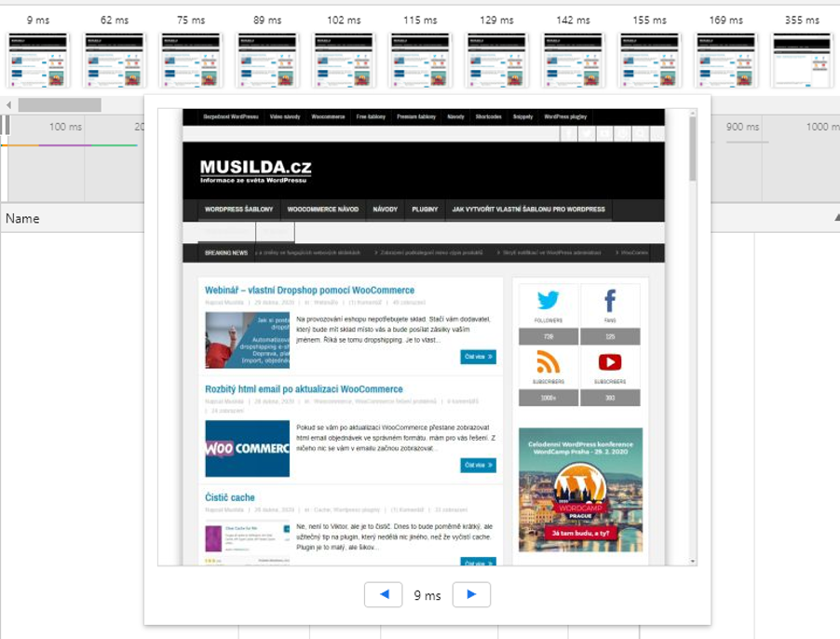The image size is (840, 639).
Task: Click the filmstrip horizontal scrollbar thumb
Action: click(x=60, y=105)
